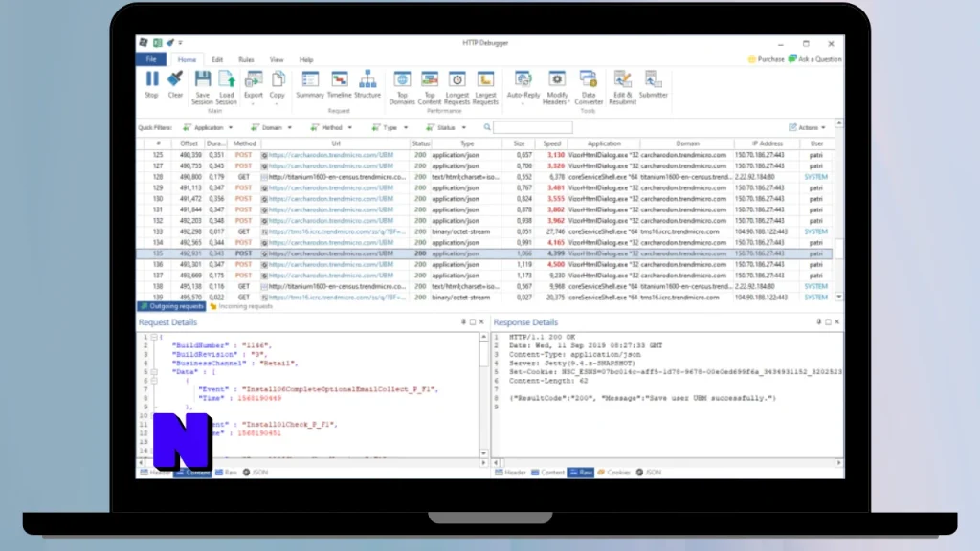The image size is (980, 551).
Task: Switch Response Details to Content tab
Action: coord(547,473)
